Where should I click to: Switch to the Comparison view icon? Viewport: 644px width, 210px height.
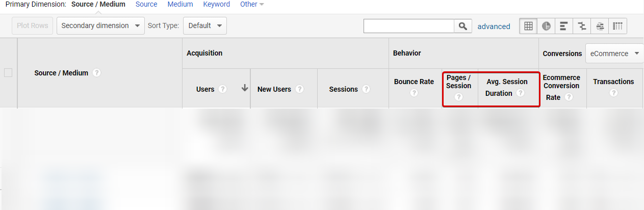[582, 26]
